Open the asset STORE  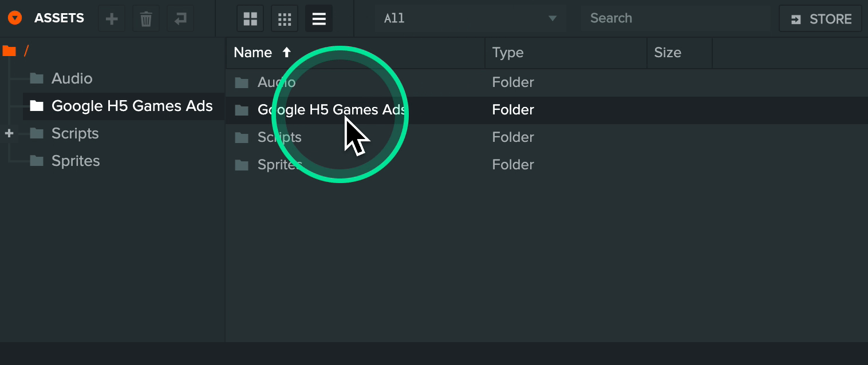pyautogui.click(x=820, y=19)
